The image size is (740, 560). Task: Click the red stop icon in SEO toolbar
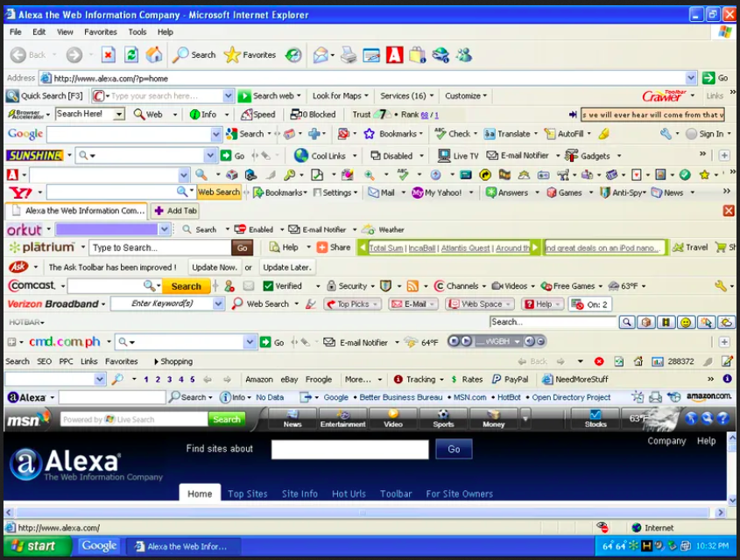pyautogui.click(x=599, y=361)
